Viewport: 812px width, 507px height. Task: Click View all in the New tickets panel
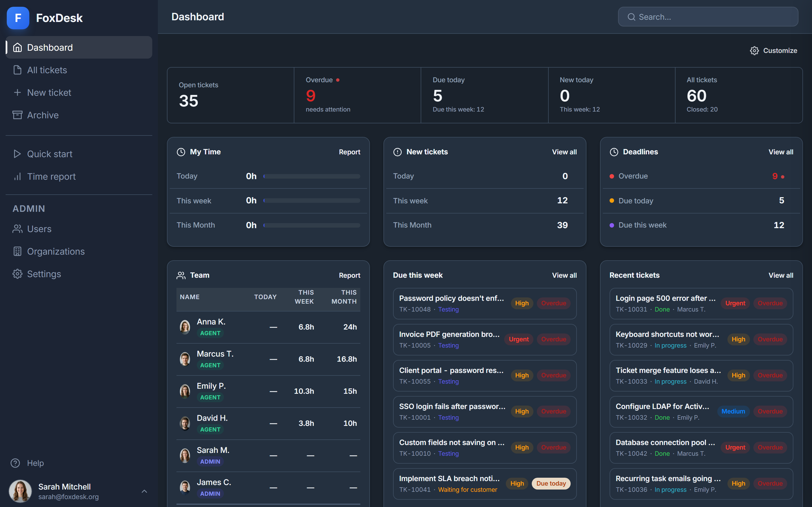(564, 152)
